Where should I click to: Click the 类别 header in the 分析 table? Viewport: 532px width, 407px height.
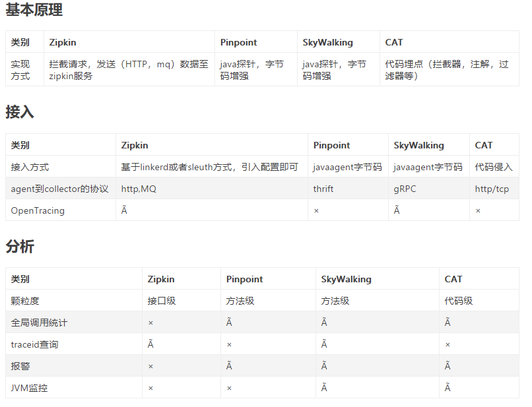(20, 279)
